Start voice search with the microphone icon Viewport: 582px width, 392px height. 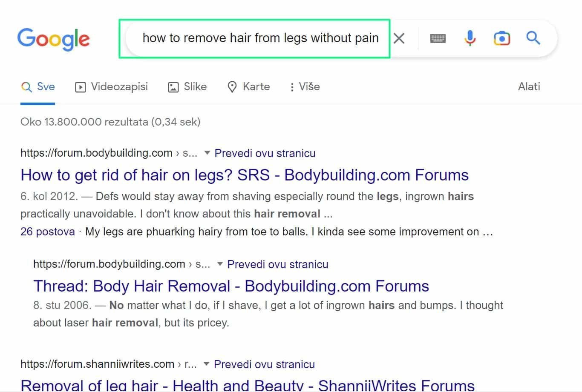470,38
